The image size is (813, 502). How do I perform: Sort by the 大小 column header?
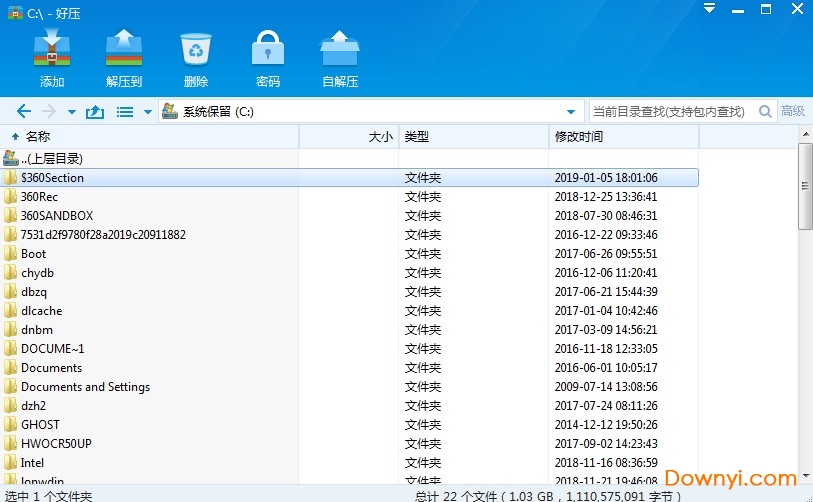pos(349,137)
